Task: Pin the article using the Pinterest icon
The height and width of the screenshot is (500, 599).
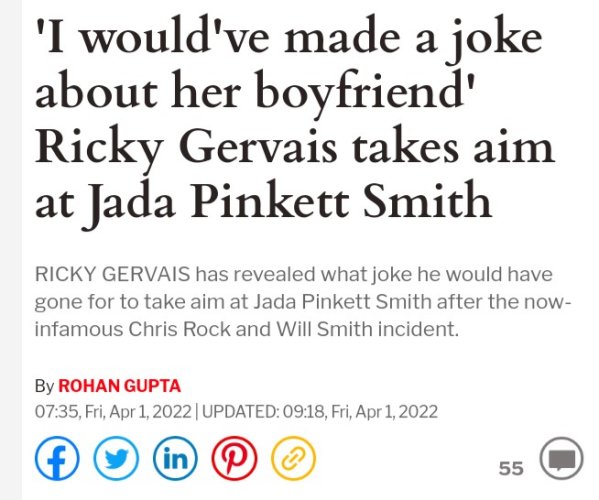Action: (235, 458)
